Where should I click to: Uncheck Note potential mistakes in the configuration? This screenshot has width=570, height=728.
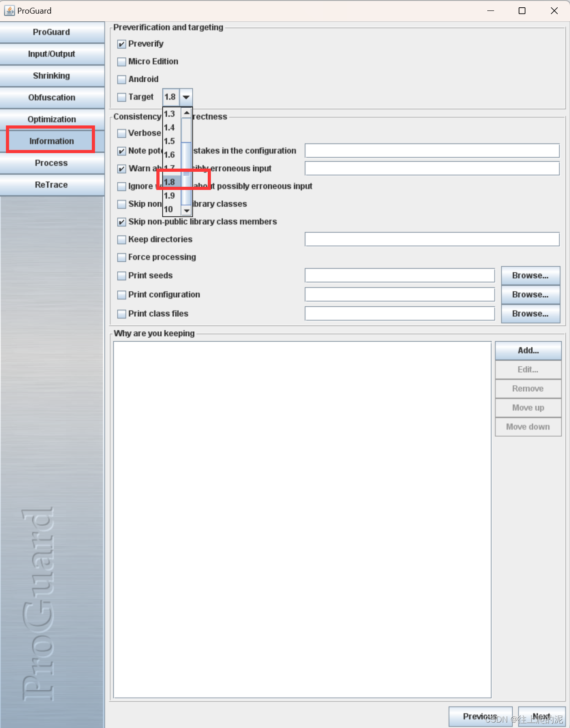tap(121, 151)
